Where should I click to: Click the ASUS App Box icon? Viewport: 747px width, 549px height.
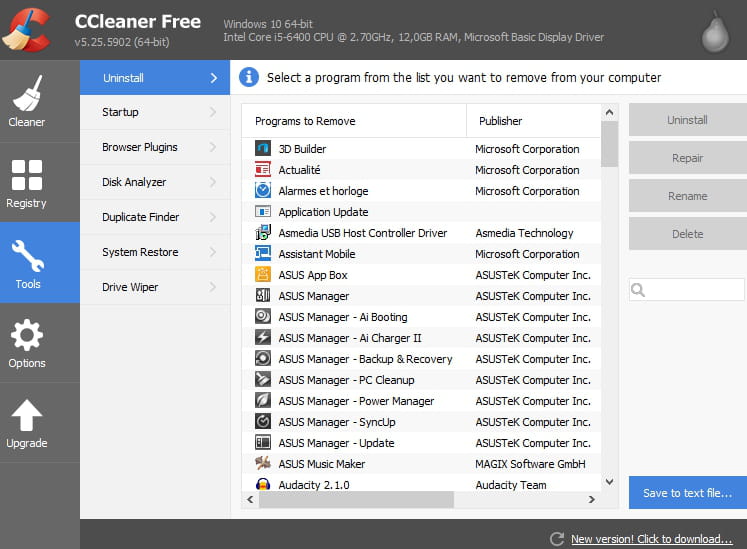[x=262, y=274]
